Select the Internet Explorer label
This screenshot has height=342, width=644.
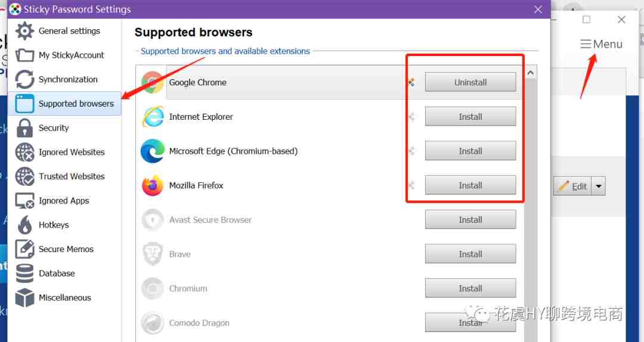(x=201, y=117)
